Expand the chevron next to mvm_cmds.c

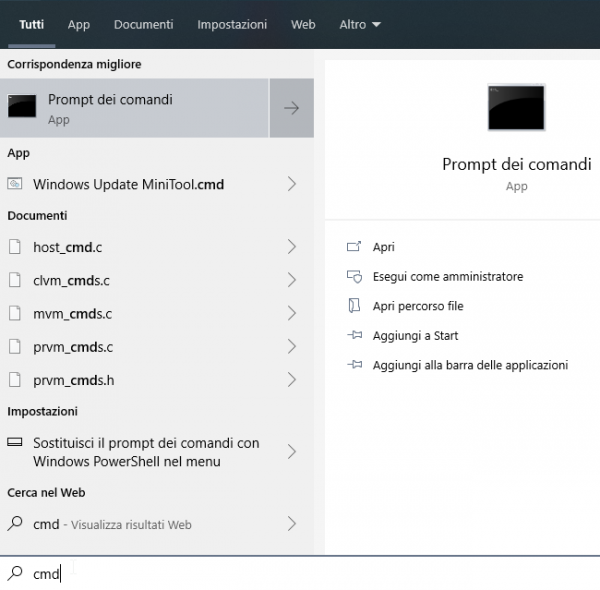(291, 313)
